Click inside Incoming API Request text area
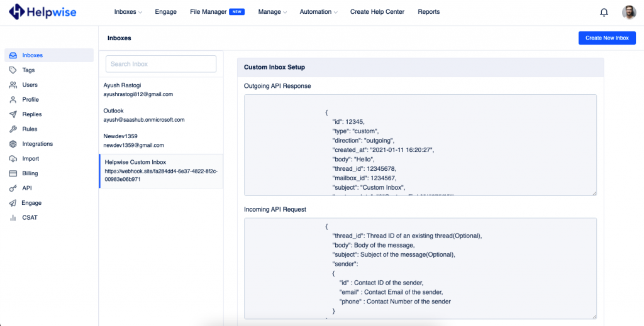This screenshot has width=644, height=326. [420, 269]
